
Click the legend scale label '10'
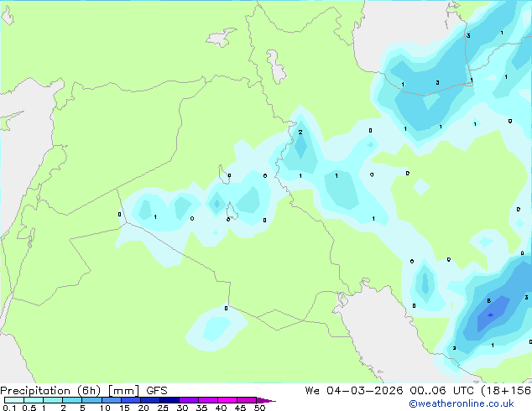tap(105, 408)
